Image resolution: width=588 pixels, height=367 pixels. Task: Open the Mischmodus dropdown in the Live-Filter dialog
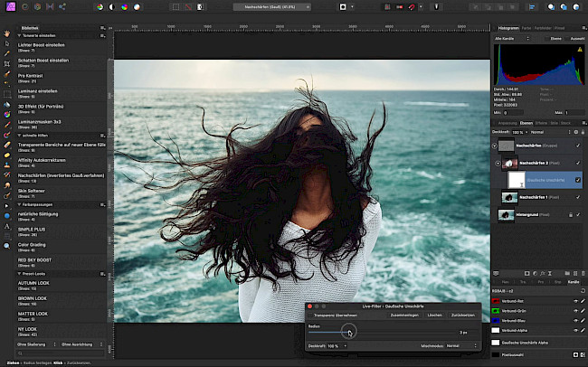pyautogui.click(x=463, y=345)
